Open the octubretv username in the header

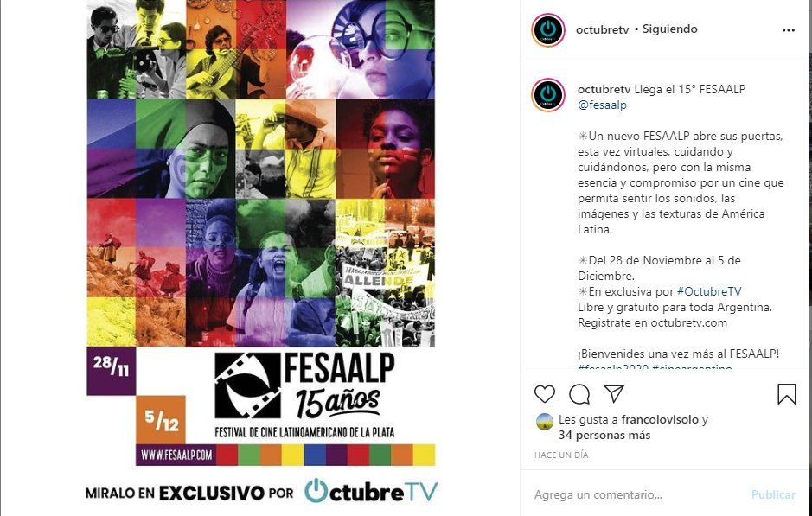click(x=602, y=29)
